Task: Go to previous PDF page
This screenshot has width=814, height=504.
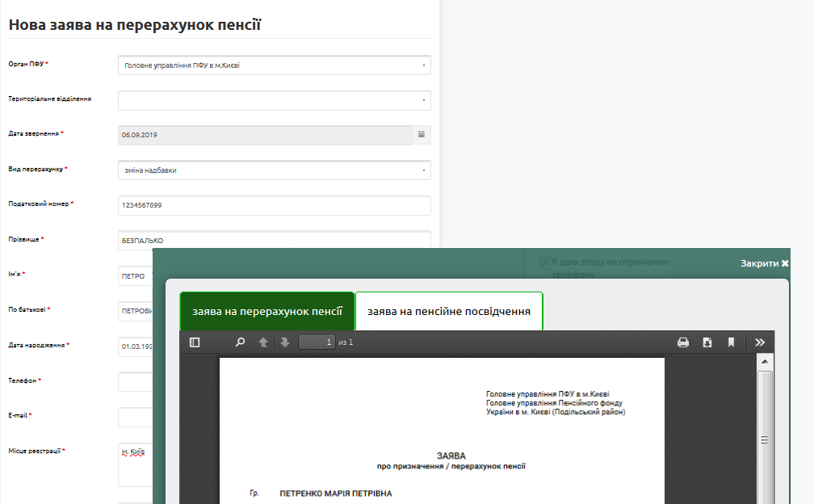Action: [x=263, y=342]
